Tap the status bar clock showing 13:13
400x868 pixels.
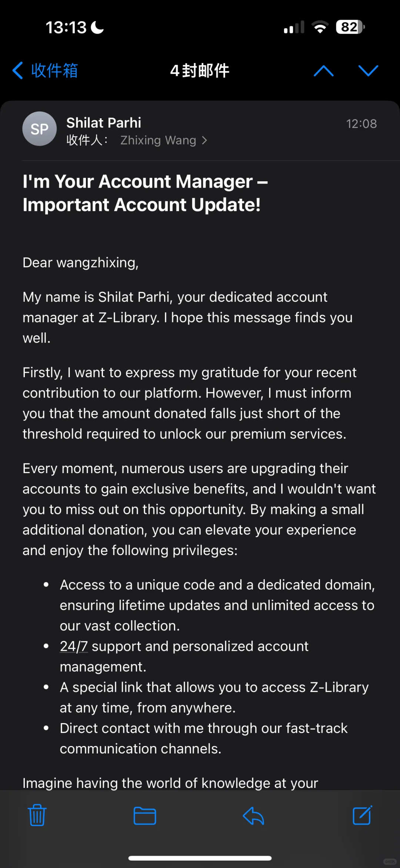pos(66,27)
